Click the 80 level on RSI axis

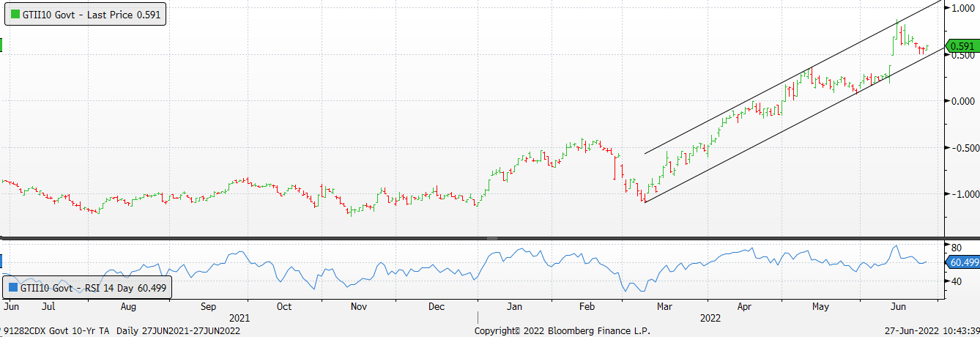[956, 247]
